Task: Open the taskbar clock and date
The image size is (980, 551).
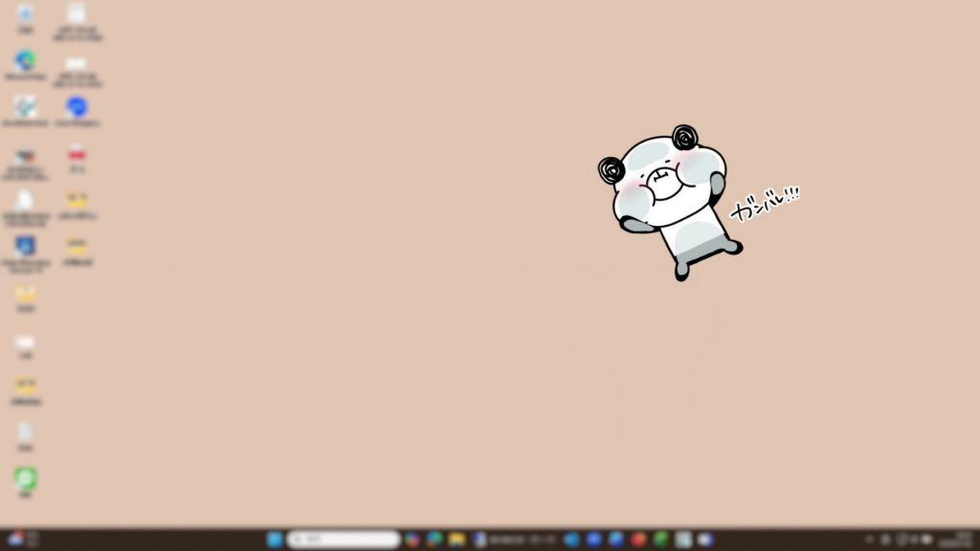Action: pos(958,540)
